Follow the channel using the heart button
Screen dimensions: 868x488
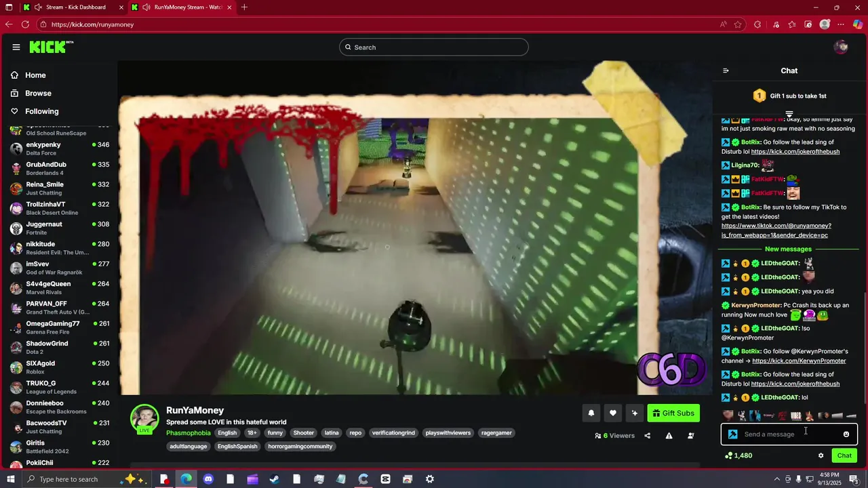tap(613, 413)
